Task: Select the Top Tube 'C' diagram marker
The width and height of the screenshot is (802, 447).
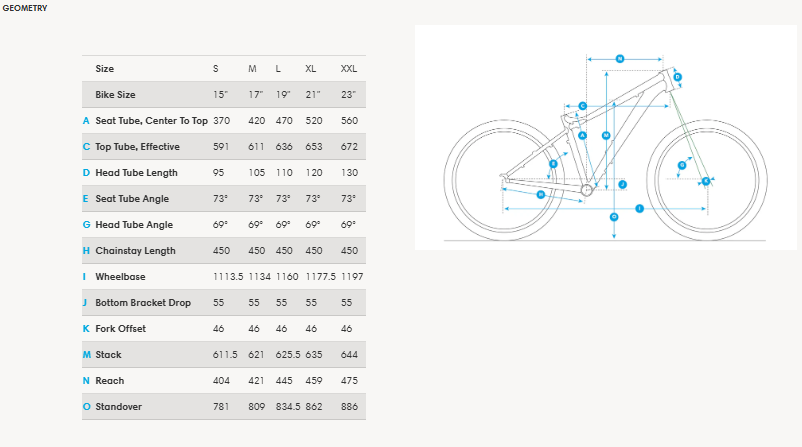Action: pyautogui.click(x=582, y=105)
